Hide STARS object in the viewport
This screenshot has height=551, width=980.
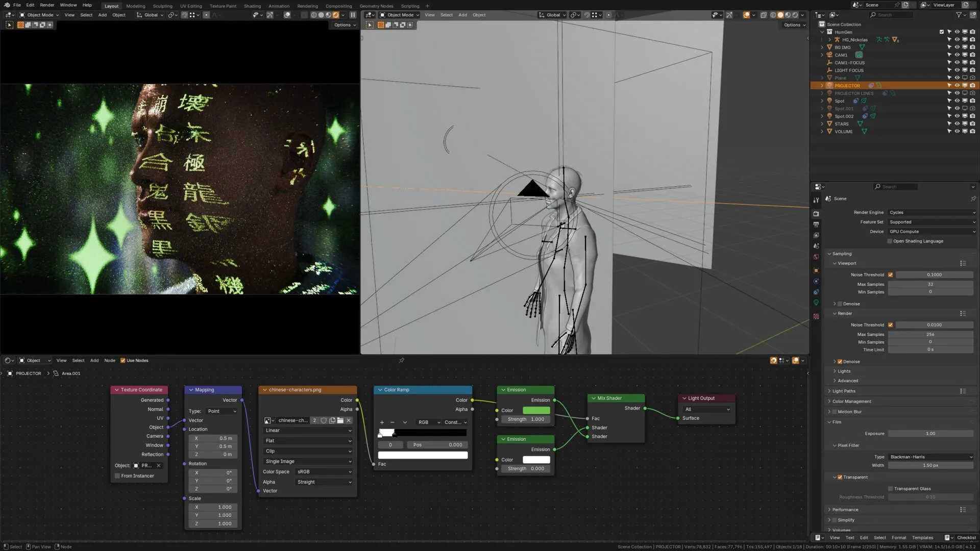tap(957, 124)
